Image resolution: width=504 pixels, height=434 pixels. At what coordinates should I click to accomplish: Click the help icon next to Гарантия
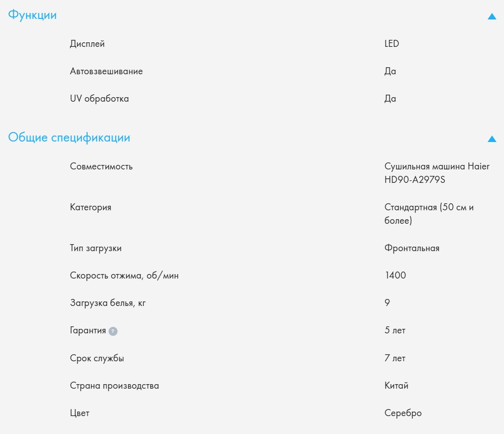point(114,331)
